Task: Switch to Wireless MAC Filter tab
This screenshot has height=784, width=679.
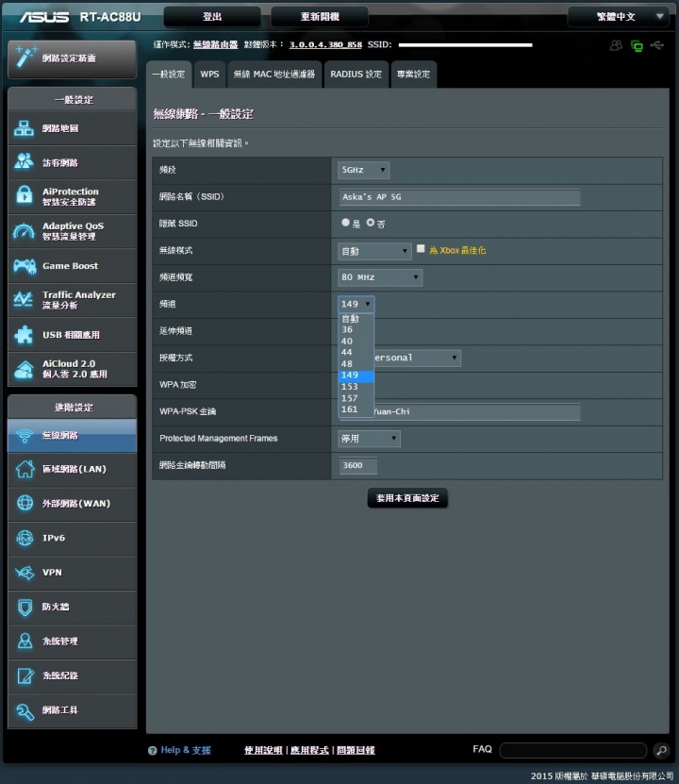Action: tap(274, 74)
